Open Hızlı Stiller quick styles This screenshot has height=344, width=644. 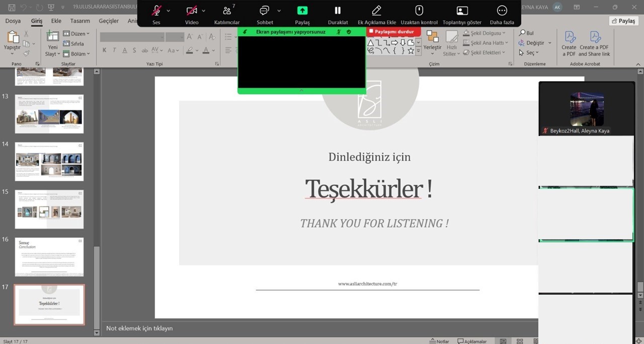pyautogui.click(x=451, y=43)
